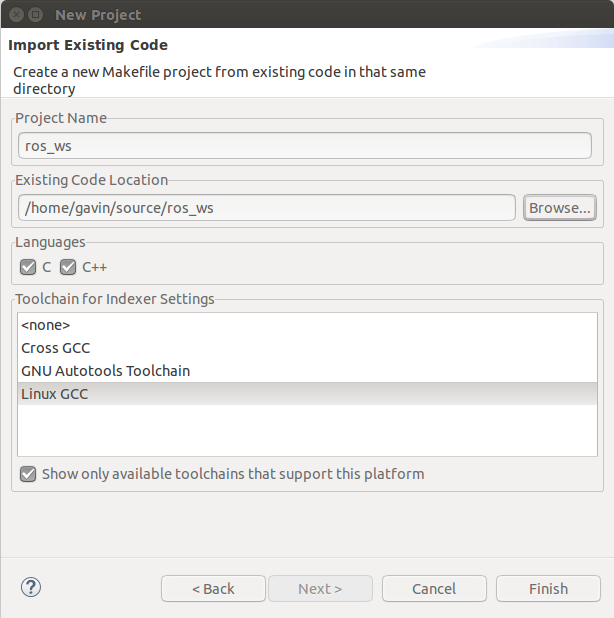
Task: Click the title bar minimize button
Action: click(x=35, y=15)
